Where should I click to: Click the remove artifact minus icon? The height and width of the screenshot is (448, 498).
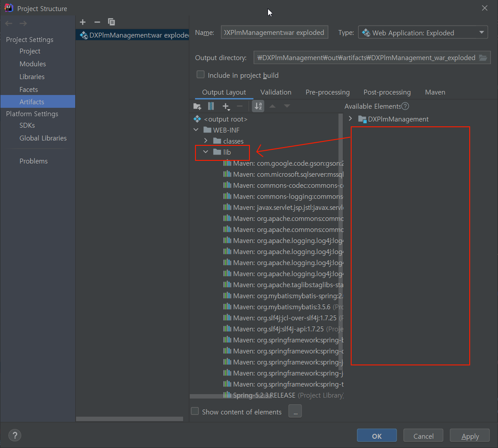point(97,22)
